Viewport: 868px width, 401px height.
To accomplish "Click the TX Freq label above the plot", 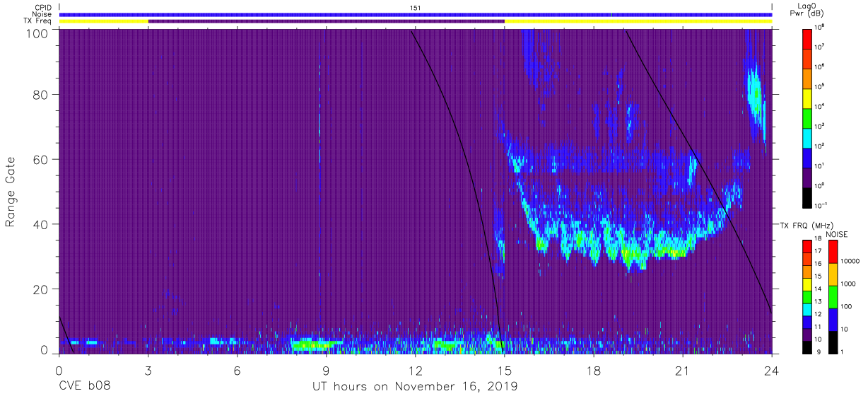I will click(x=39, y=21).
